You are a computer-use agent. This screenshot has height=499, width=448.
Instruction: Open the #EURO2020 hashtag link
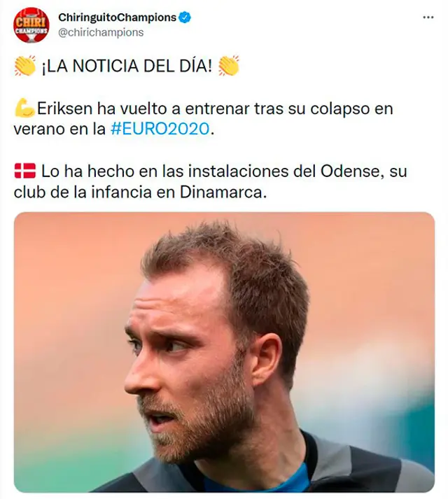tap(160, 129)
